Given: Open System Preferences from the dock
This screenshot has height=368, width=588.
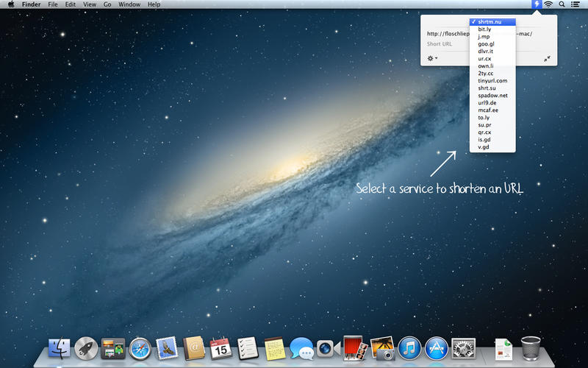Looking at the screenshot, I should tap(464, 348).
